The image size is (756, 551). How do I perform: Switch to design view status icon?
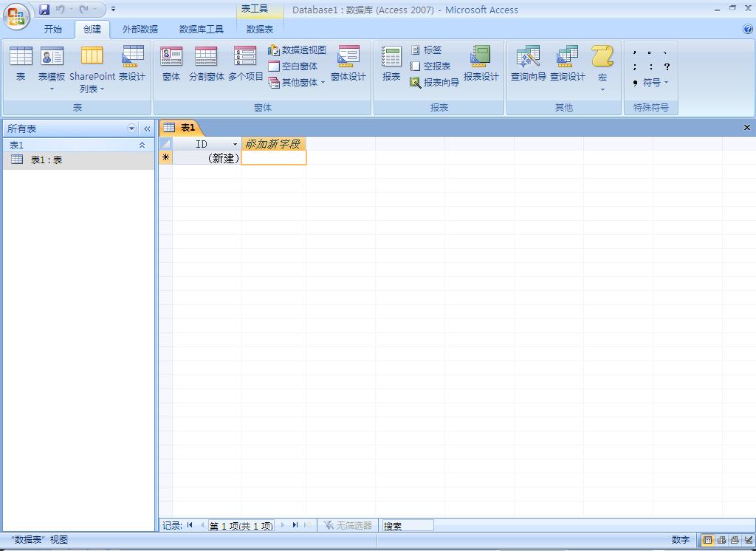(749, 540)
